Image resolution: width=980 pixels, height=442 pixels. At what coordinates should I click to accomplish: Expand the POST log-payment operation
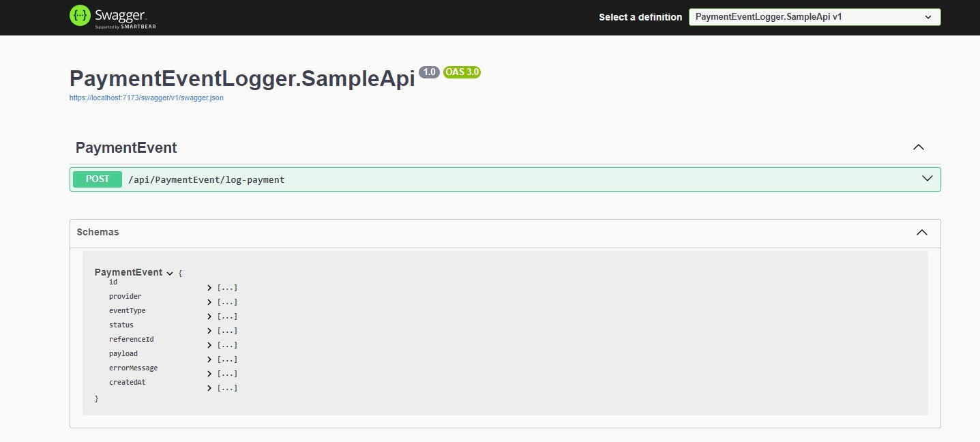pos(926,178)
